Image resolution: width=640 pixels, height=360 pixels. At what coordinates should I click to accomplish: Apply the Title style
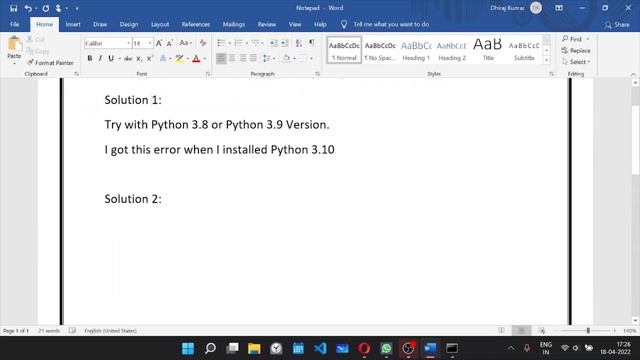coord(488,50)
